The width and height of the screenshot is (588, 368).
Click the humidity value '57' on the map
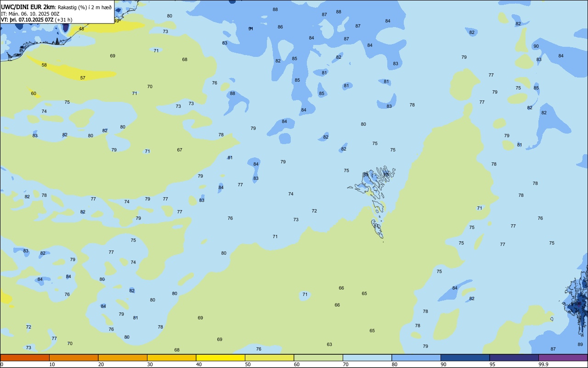(83, 78)
